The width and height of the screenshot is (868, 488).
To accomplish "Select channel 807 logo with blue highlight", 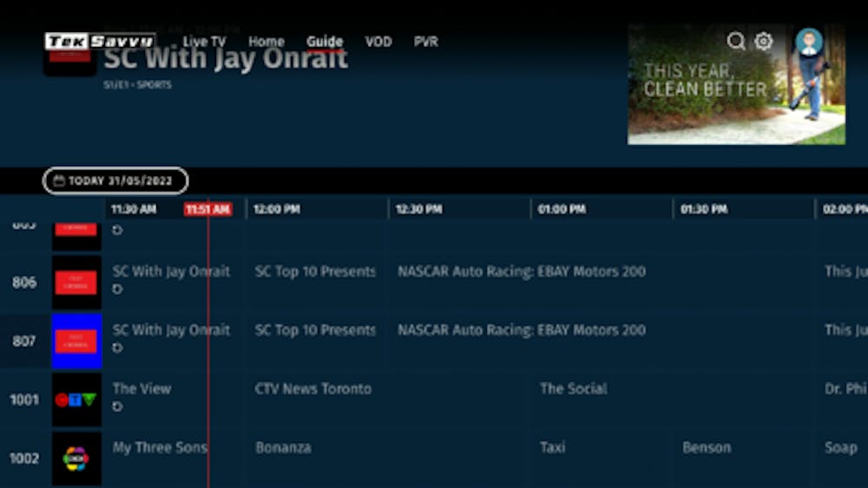I will pyautogui.click(x=76, y=341).
